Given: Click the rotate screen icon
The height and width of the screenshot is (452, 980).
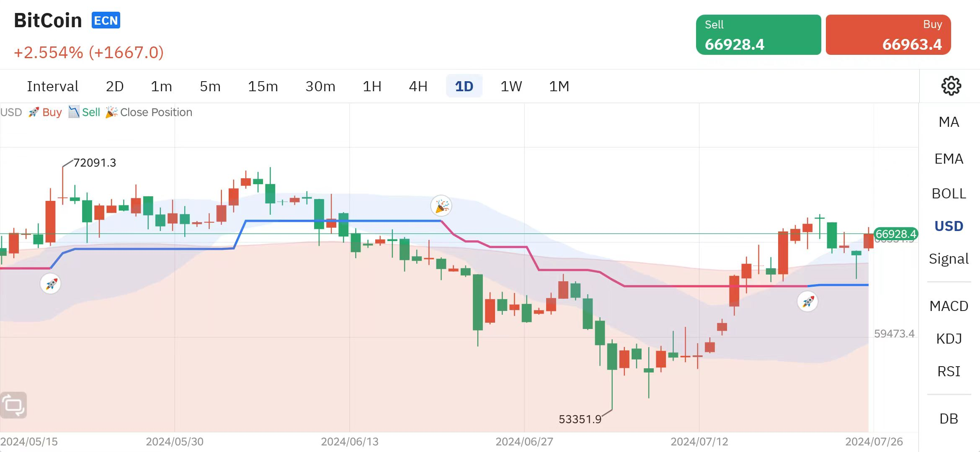Looking at the screenshot, I should tap(14, 405).
